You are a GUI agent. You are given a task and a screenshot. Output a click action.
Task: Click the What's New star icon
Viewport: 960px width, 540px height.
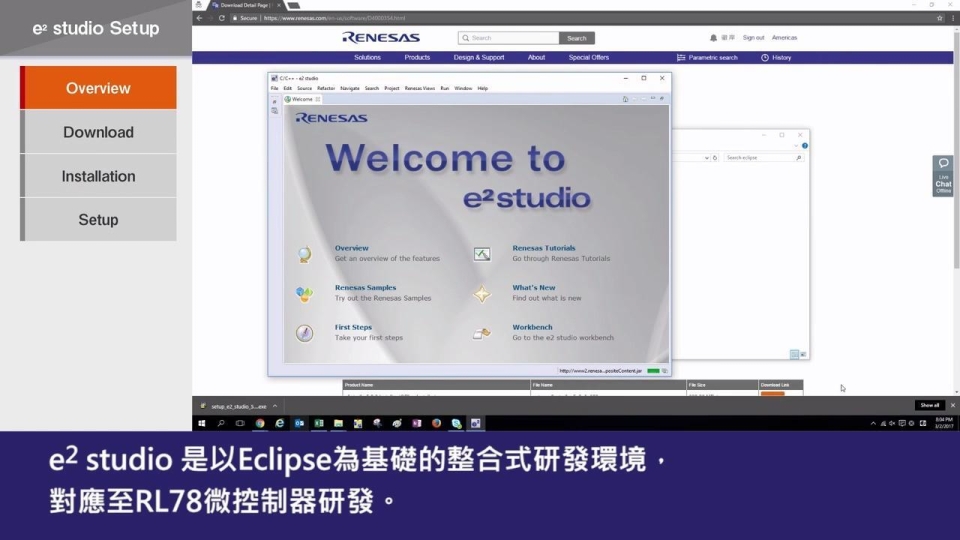pos(482,294)
